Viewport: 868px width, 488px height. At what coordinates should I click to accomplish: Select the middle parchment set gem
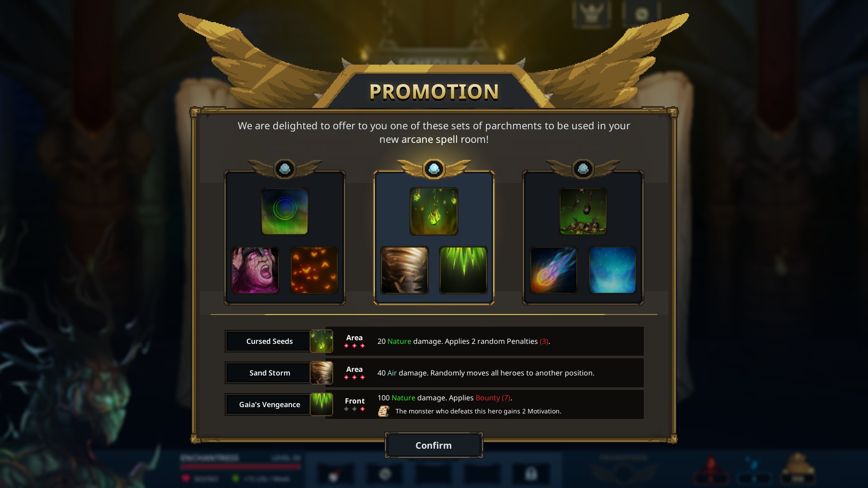point(434,169)
